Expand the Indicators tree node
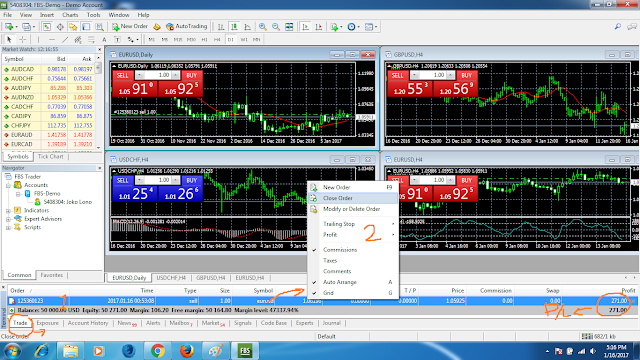Screen dimensions: 640x360 [x=8, y=211]
